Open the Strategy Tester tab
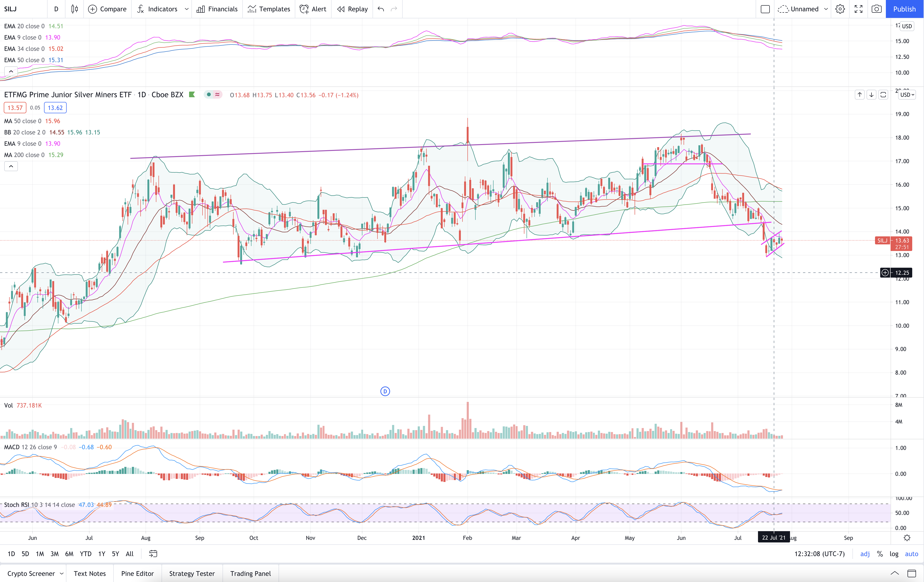This screenshot has width=924, height=582. pos(192,573)
